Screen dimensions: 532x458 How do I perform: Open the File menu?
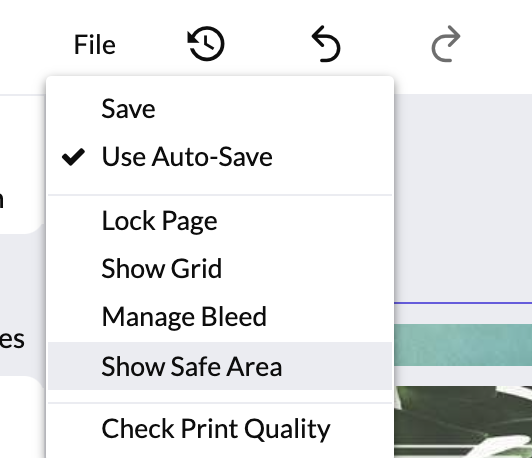pos(95,44)
